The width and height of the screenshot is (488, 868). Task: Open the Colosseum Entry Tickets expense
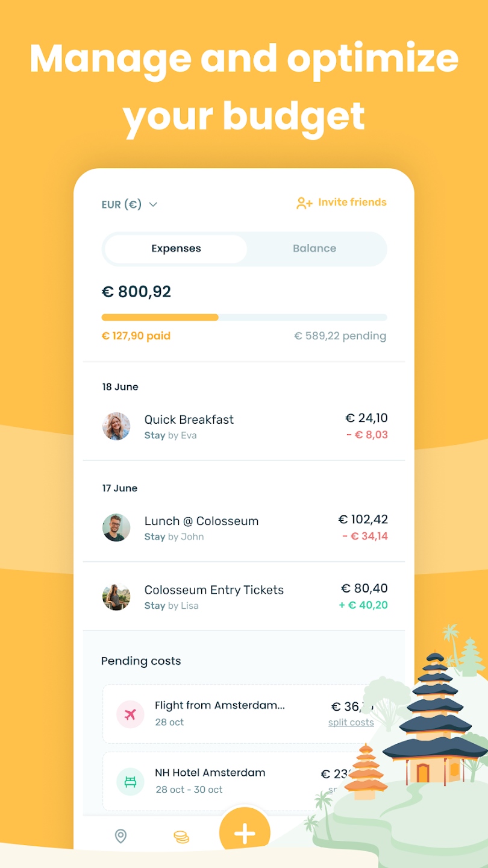click(244, 597)
